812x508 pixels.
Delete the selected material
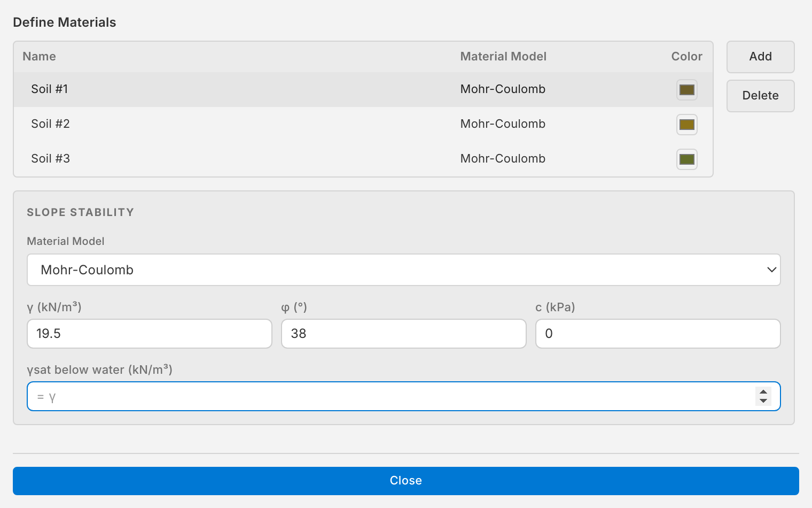tap(760, 96)
